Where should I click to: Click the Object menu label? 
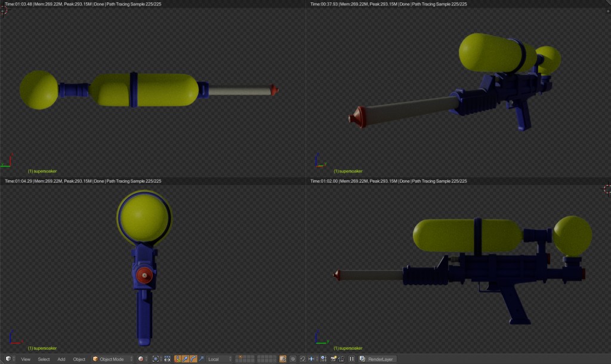(x=78, y=359)
